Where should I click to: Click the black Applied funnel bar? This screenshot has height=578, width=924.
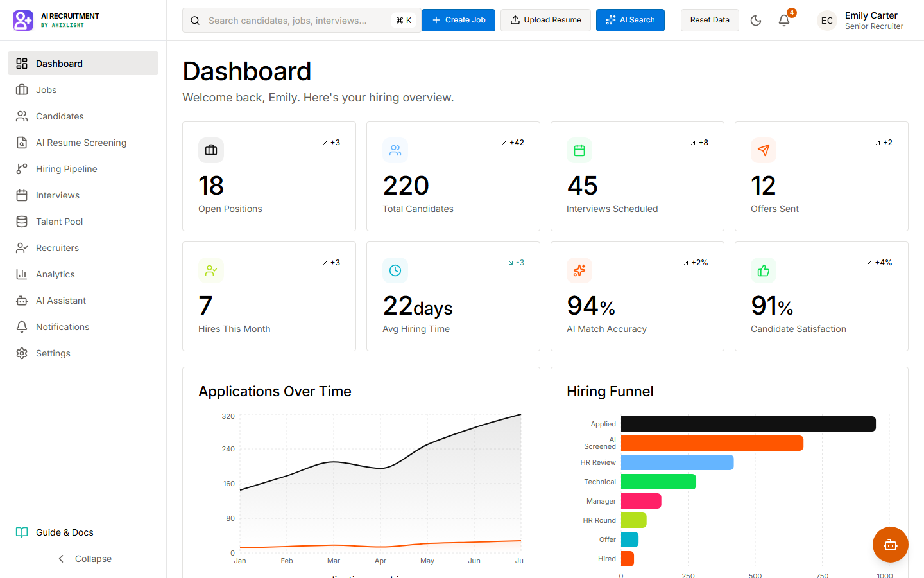point(748,424)
